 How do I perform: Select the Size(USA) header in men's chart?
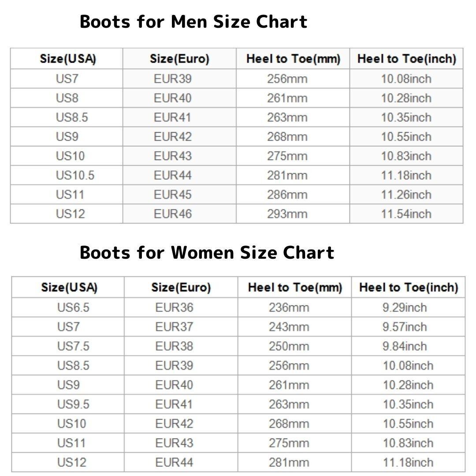click(x=67, y=59)
